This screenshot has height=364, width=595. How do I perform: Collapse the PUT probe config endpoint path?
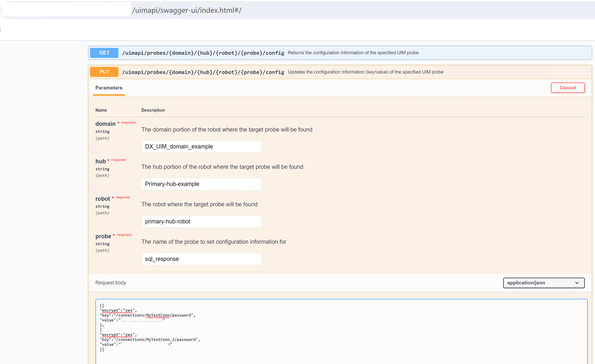(x=203, y=72)
